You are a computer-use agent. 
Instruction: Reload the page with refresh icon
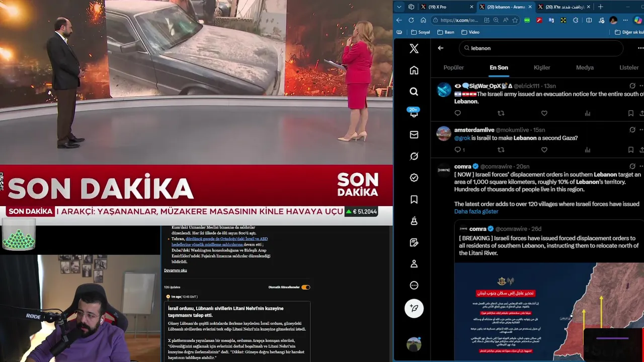[411, 20]
